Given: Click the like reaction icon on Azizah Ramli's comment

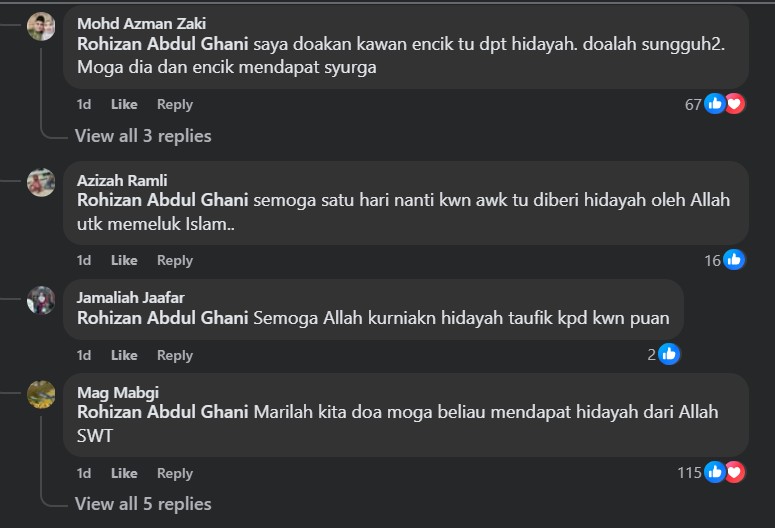Looking at the screenshot, I should pos(734,260).
